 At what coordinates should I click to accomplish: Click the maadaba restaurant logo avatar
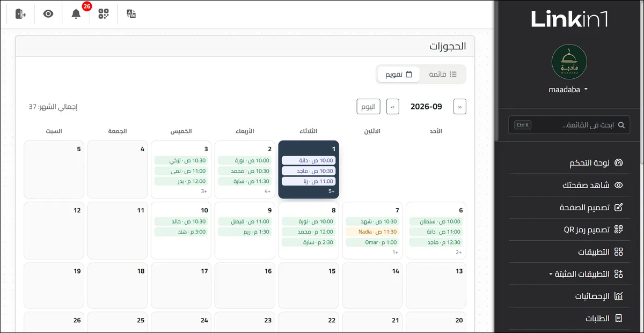tap(569, 62)
